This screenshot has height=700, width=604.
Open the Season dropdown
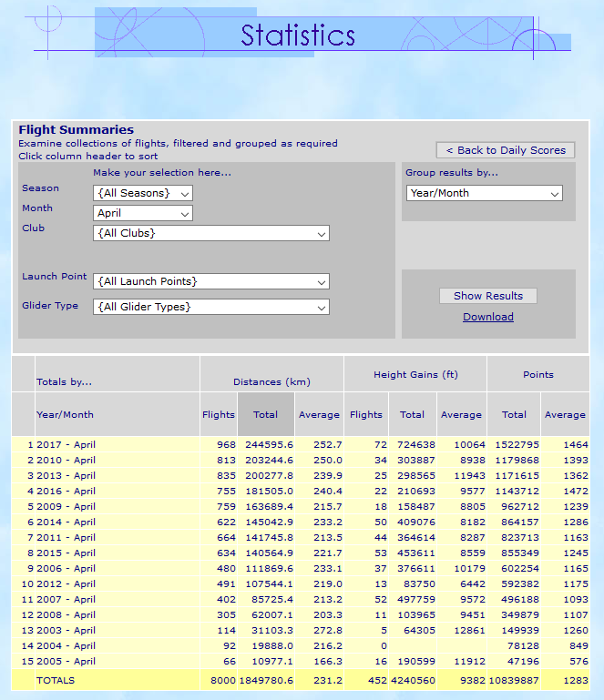coord(143,193)
